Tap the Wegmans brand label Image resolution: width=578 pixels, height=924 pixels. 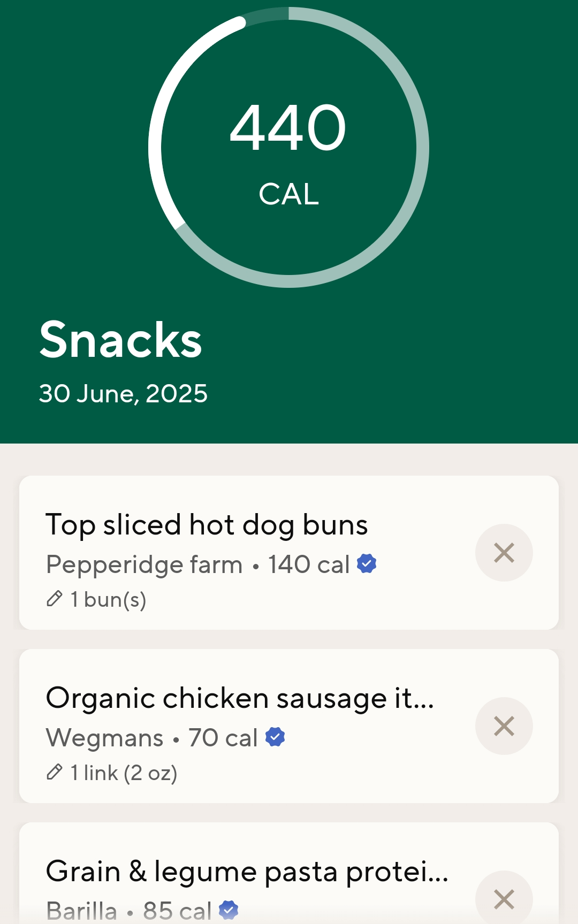pos(105,738)
